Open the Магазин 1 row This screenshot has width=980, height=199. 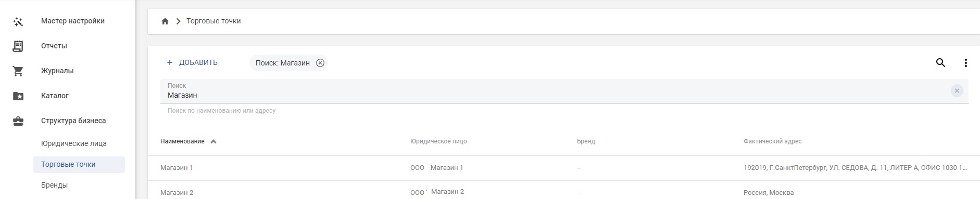(x=563, y=168)
